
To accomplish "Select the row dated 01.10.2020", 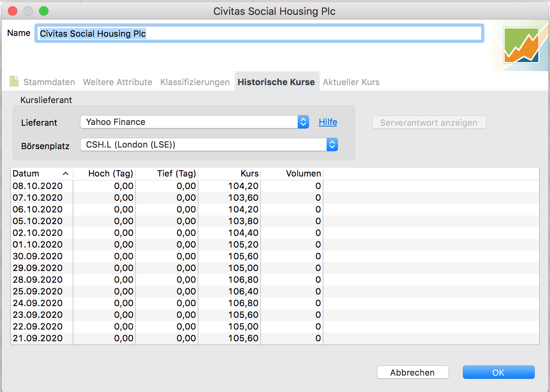I will pos(275,244).
